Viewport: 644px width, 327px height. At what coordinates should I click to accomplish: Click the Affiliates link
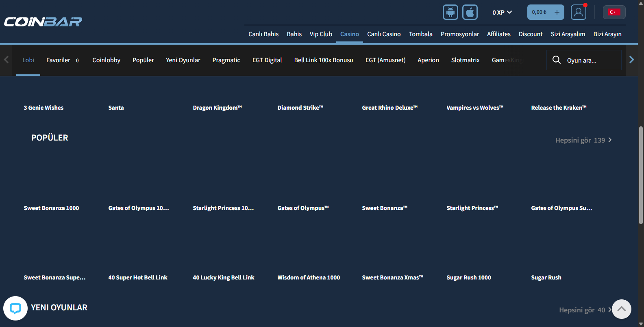(x=499, y=34)
